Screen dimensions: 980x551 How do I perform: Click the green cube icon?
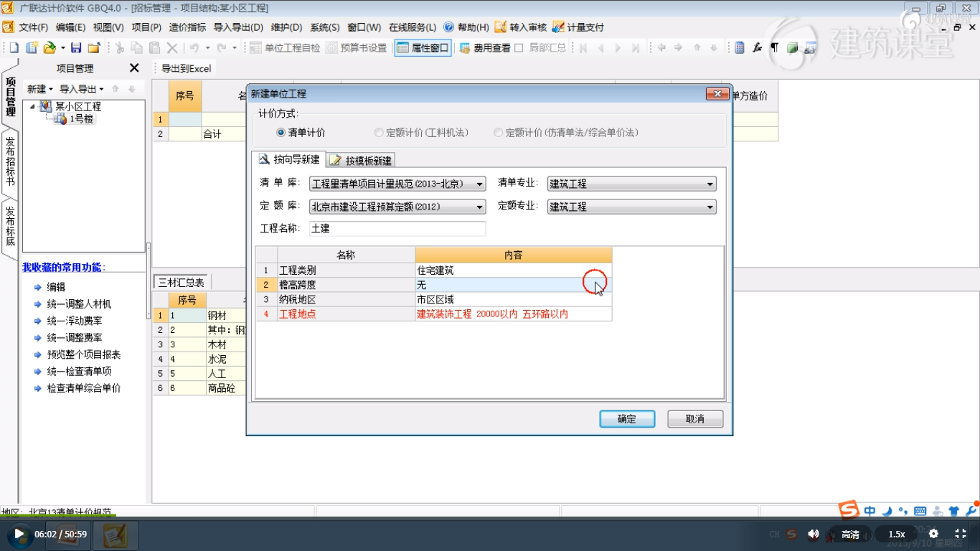coord(792,48)
